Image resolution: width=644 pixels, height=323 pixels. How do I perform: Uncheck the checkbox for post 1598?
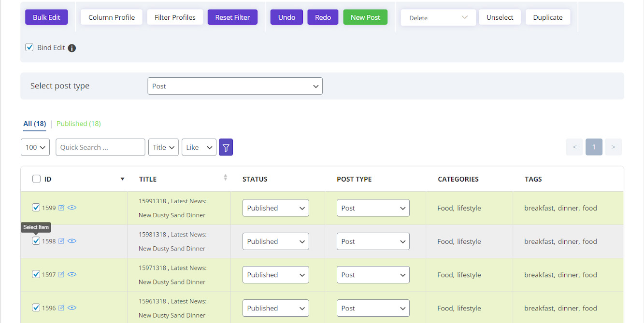tap(36, 240)
